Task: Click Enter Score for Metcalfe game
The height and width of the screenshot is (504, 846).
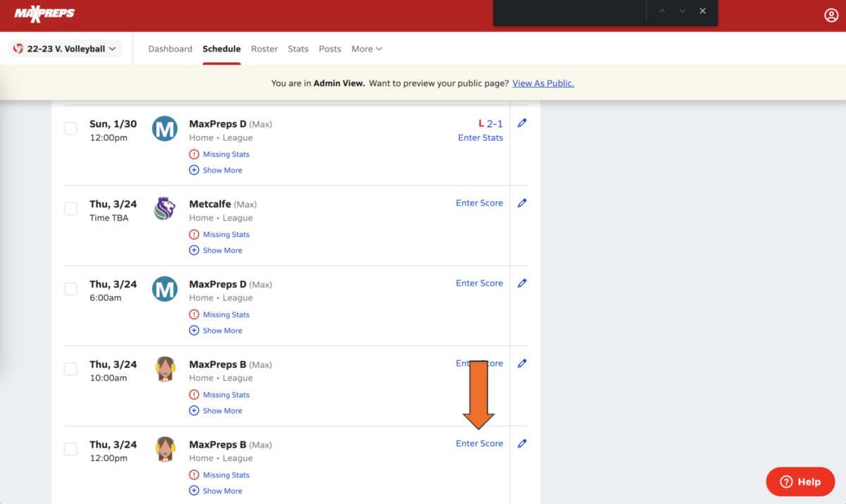Action: tap(479, 203)
